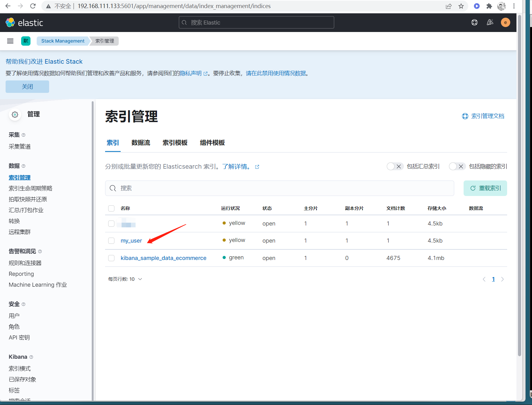Toggle the main navigation hamburger menu
Image resolution: width=532 pixels, height=405 pixels.
pyautogui.click(x=10, y=41)
